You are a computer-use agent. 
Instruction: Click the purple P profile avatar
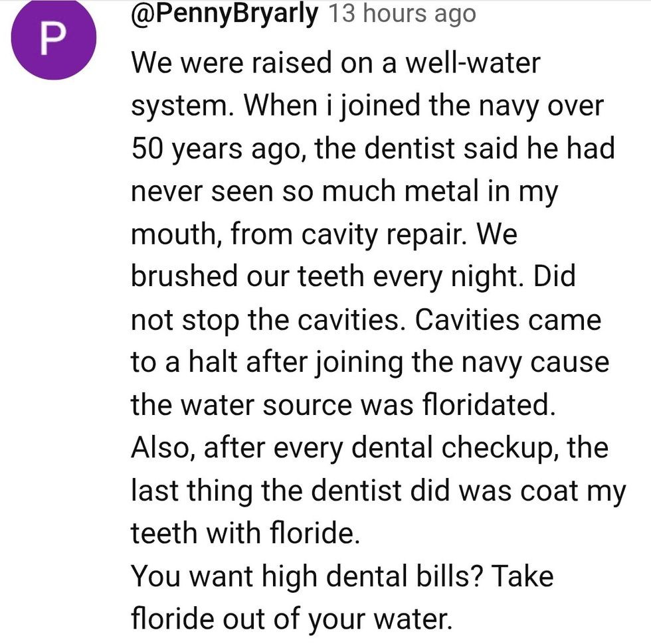(54, 39)
